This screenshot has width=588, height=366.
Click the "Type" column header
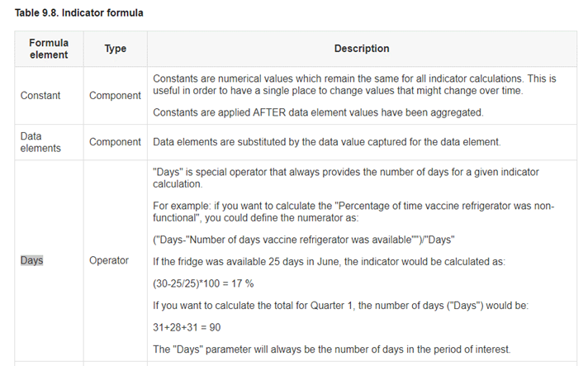(x=116, y=49)
